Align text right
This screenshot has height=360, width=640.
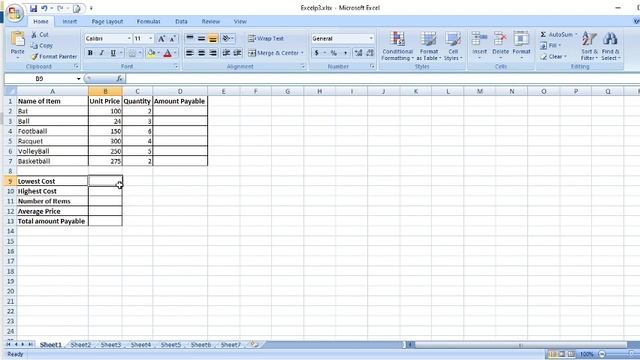(213, 53)
